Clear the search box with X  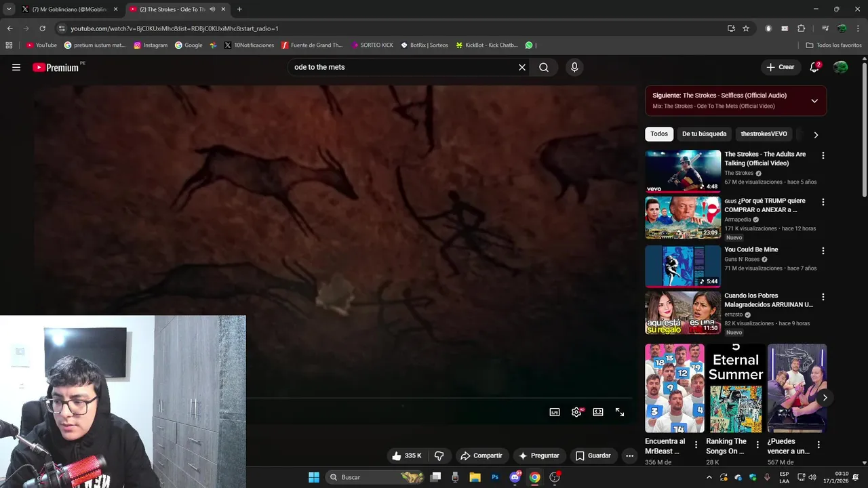tap(522, 67)
